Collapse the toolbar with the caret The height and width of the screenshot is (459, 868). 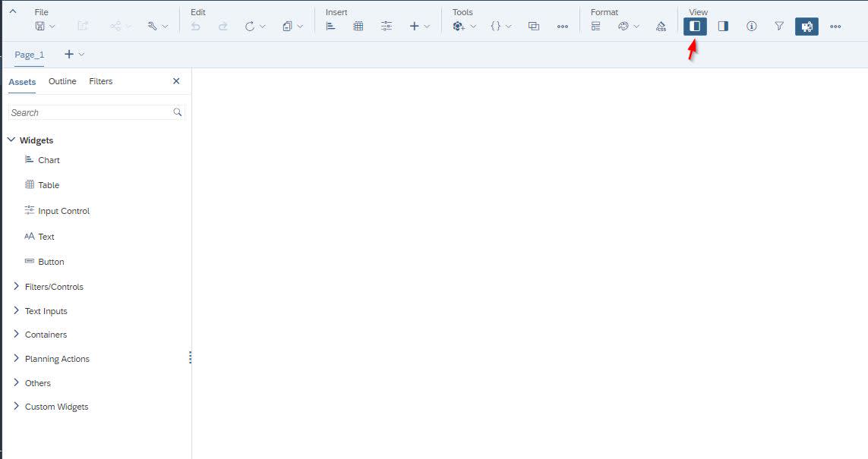click(x=13, y=11)
